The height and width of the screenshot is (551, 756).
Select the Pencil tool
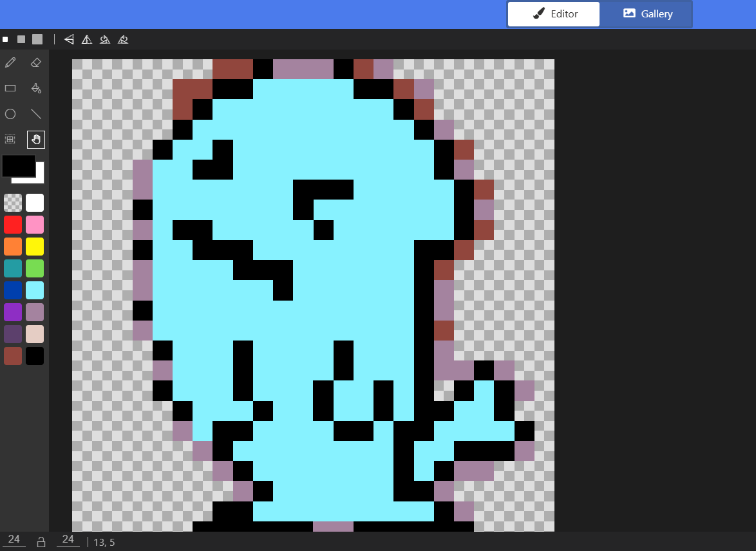coord(10,62)
